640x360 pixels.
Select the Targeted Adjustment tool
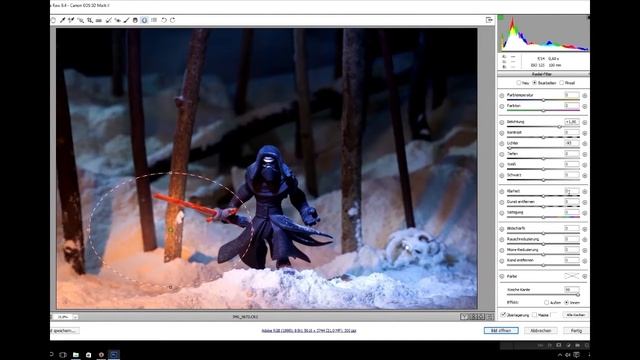point(81,20)
